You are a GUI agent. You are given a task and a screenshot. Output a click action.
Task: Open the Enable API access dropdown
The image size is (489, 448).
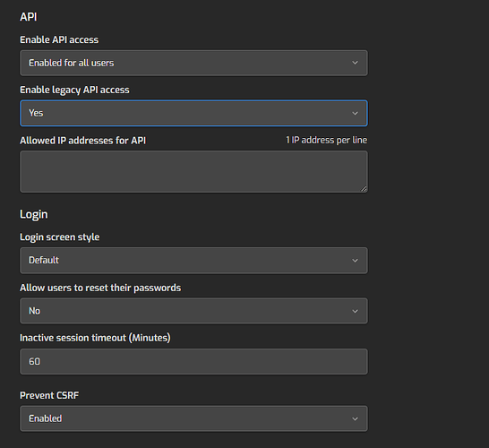[193, 63]
